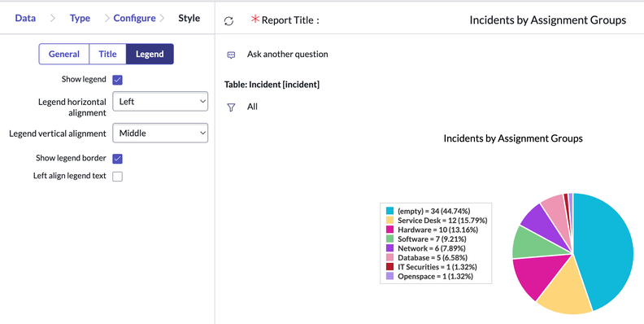The image size is (644, 324).
Task: Click the purple Network legend swatch
Action: pos(389,248)
